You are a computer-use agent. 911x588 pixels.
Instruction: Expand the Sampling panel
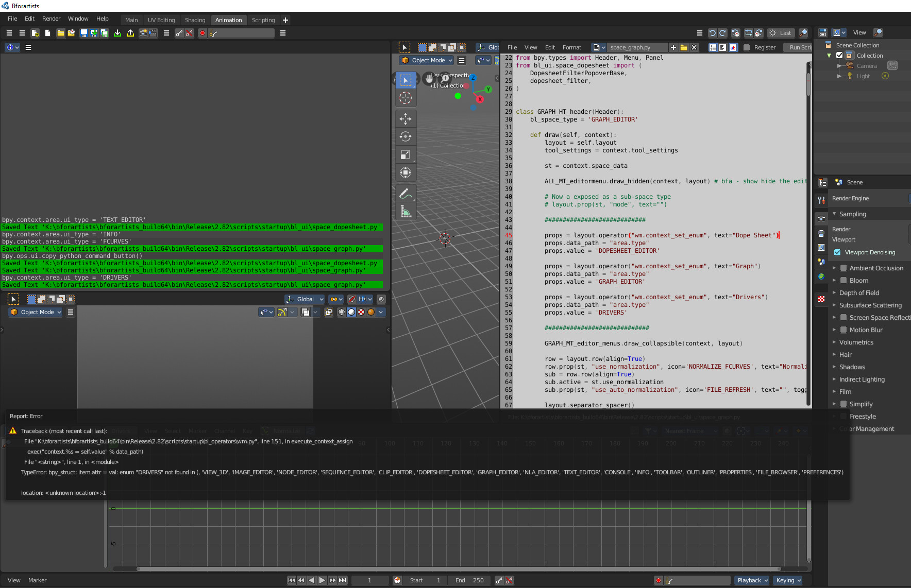(853, 214)
